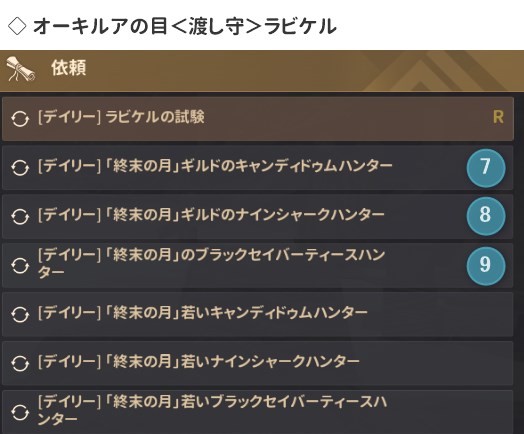
Task: Click the blue number 8 badge
Action: click(x=486, y=216)
